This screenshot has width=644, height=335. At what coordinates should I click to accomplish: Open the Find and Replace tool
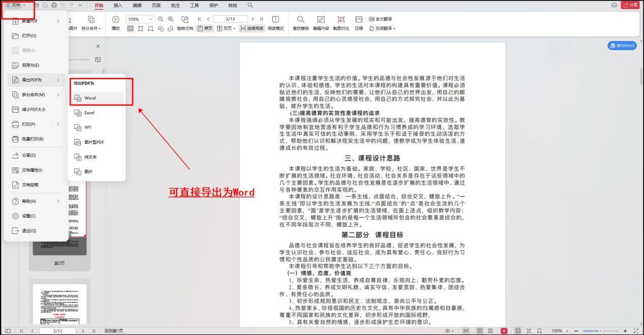(301, 23)
